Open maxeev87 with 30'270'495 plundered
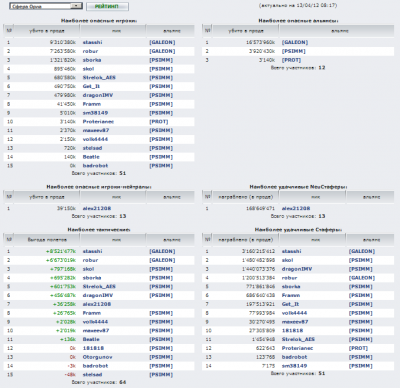The height and width of the screenshot is (388, 400). click(295, 322)
